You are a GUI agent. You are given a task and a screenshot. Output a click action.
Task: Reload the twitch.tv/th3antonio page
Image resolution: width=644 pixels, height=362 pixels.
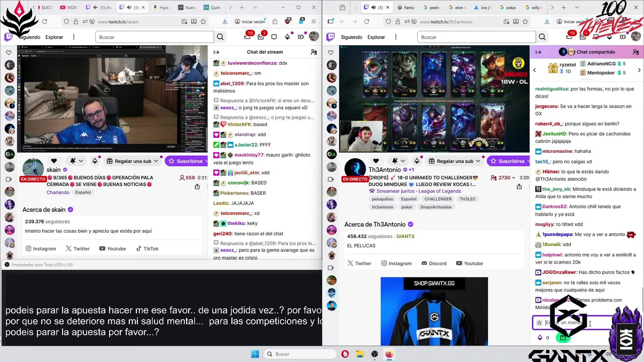point(366,22)
